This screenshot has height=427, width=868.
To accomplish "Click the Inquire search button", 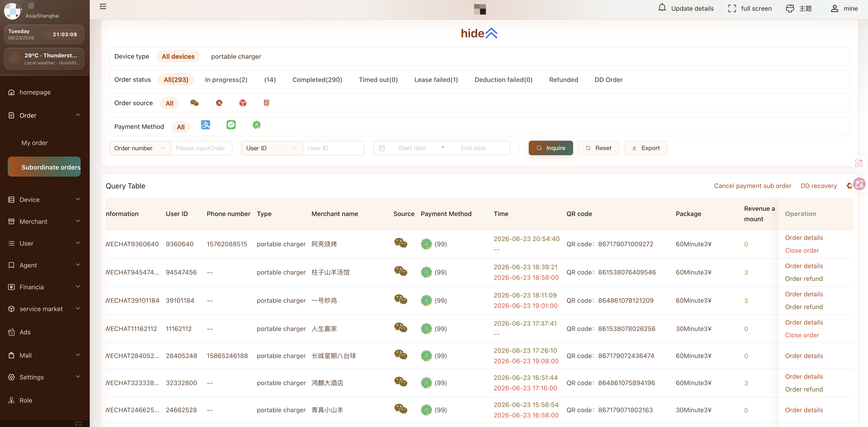I will pyautogui.click(x=551, y=148).
